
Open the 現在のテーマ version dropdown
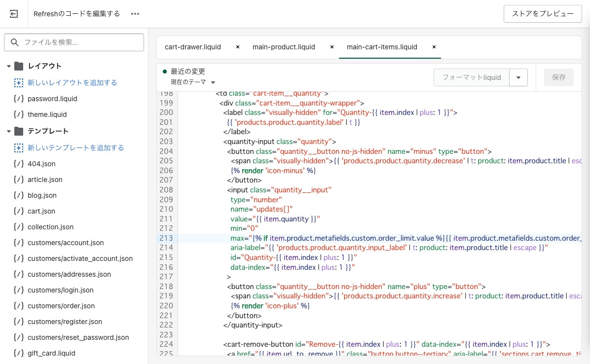pos(193,82)
